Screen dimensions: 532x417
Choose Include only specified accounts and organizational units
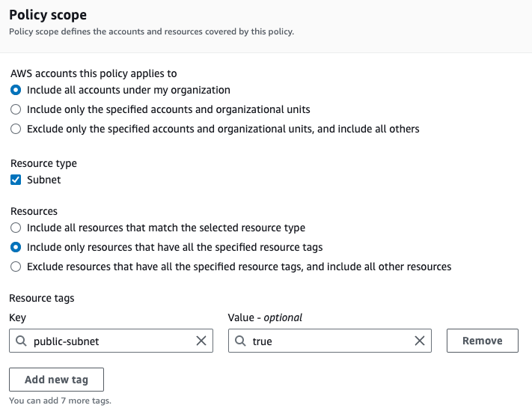tap(16, 109)
